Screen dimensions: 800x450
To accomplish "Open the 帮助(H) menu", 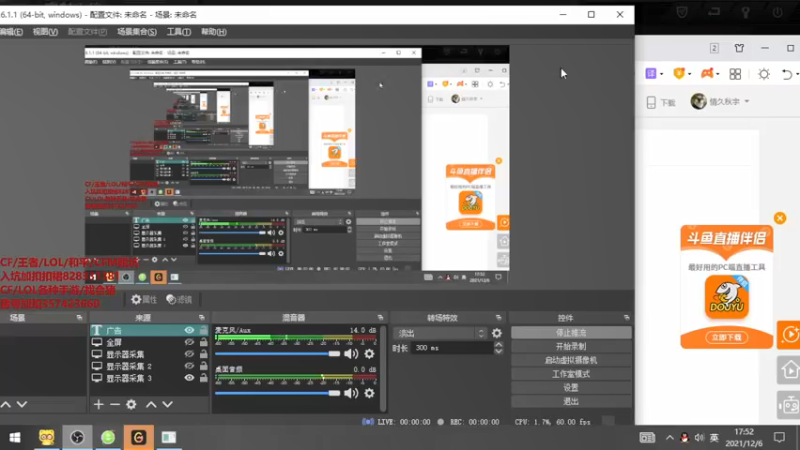I will [x=213, y=32].
